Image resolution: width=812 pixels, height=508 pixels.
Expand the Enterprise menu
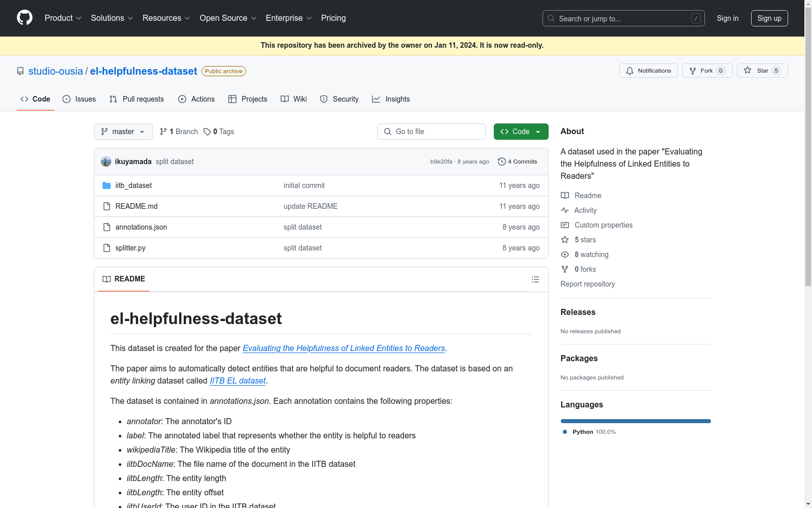[x=289, y=18]
